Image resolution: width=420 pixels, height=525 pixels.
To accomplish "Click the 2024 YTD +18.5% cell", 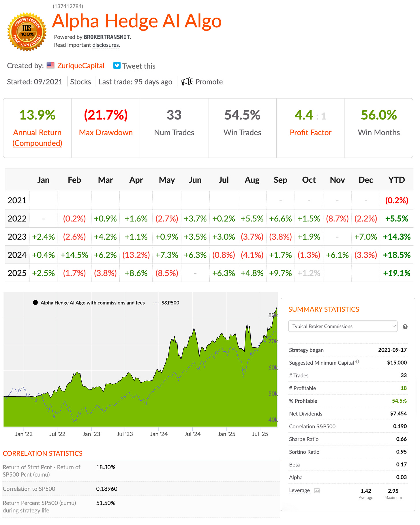I will click(x=397, y=255).
